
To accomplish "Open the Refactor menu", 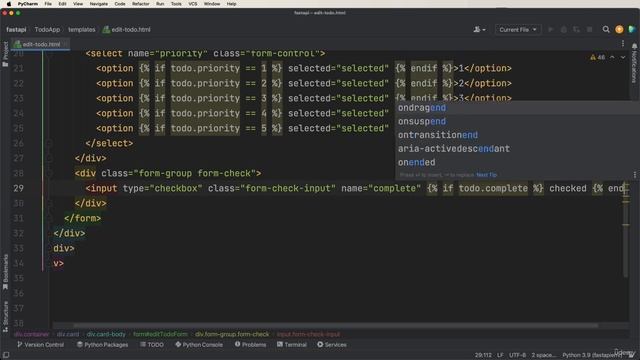I will point(141,4).
